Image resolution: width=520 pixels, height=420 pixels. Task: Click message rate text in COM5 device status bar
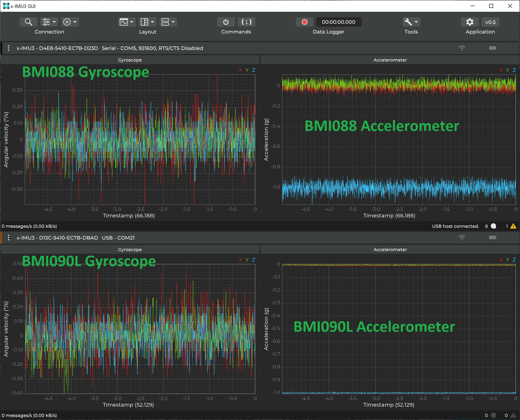coord(29,226)
